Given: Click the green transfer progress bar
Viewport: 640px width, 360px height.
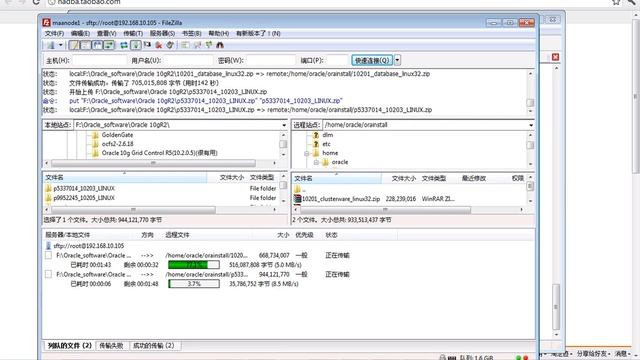Looking at the screenshot, I should [x=194, y=265].
